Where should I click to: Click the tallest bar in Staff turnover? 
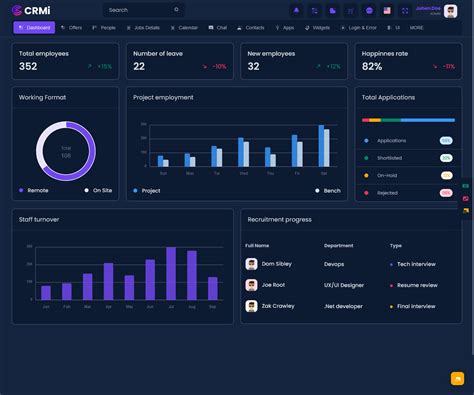click(x=171, y=274)
